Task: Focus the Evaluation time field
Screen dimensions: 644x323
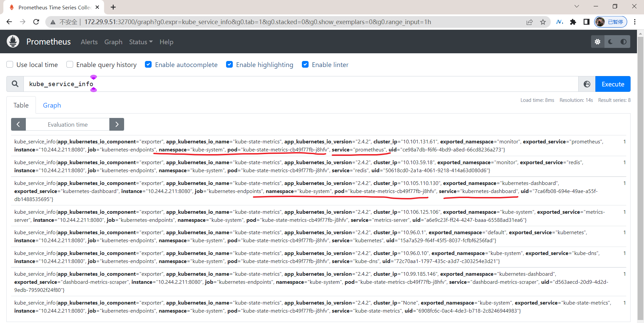Action: tap(68, 124)
